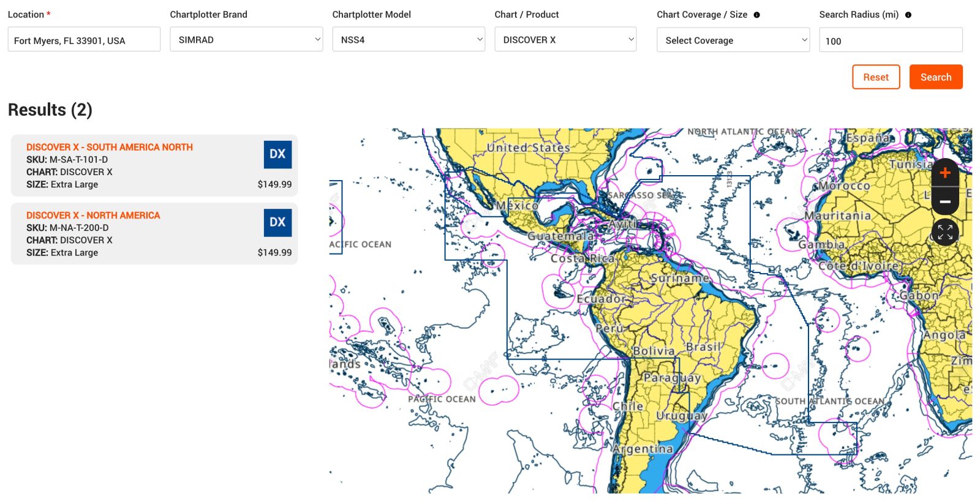The width and height of the screenshot is (980, 504).
Task: Click the Search Radius input field
Action: pos(891,41)
